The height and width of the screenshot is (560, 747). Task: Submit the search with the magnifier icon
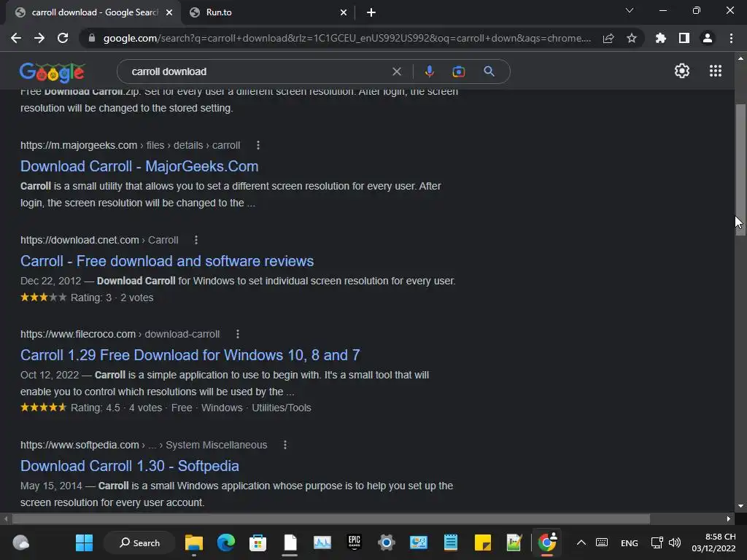pyautogui.click(x=489, y=71)
